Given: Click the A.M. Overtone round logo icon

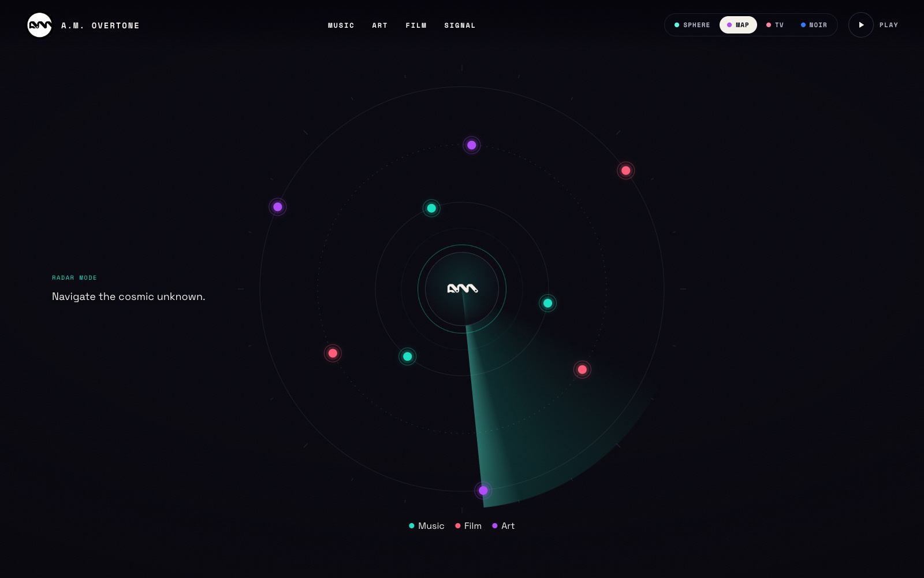Looking at the screenshot, I should [40, 25].
